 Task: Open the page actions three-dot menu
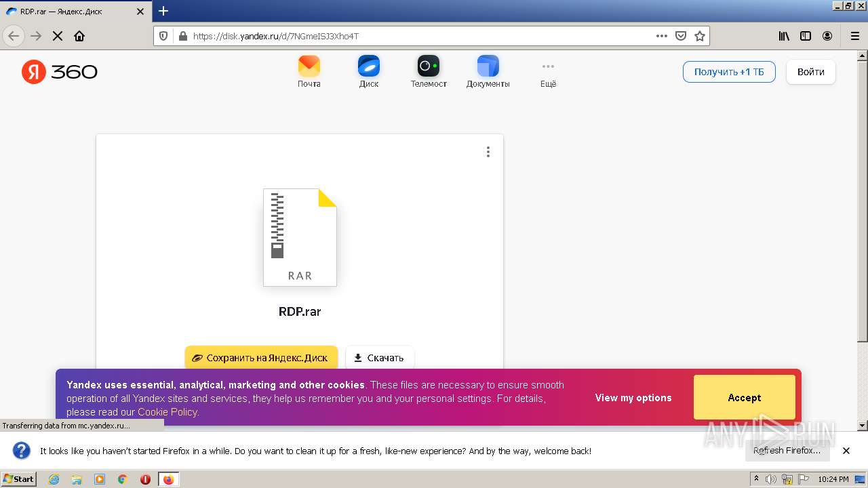click(x=662, y=36)
